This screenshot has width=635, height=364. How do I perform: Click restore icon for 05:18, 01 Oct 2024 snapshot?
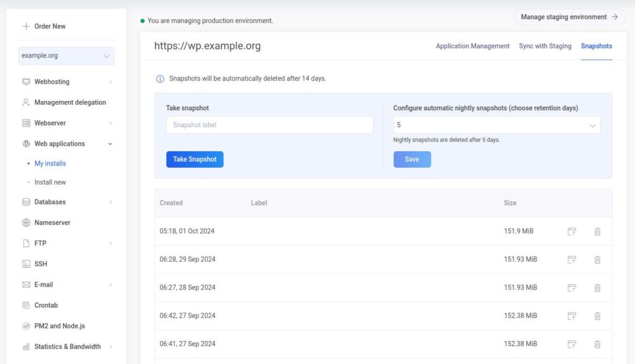point(572,231)
